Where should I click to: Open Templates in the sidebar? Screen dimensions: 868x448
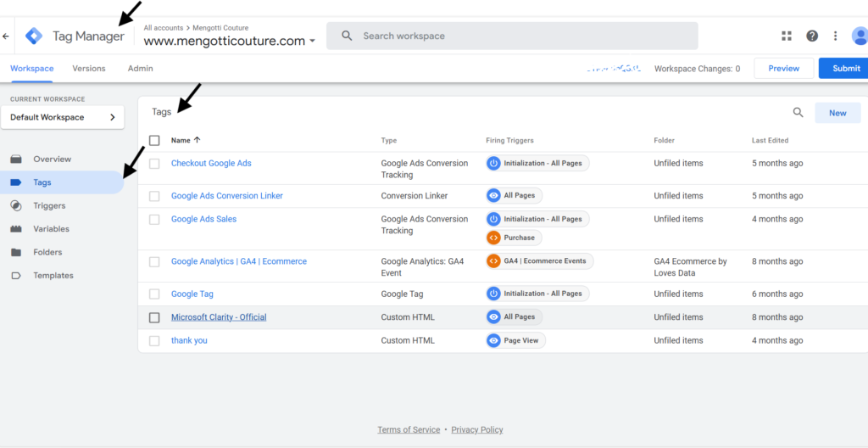[x=53, y=276]
